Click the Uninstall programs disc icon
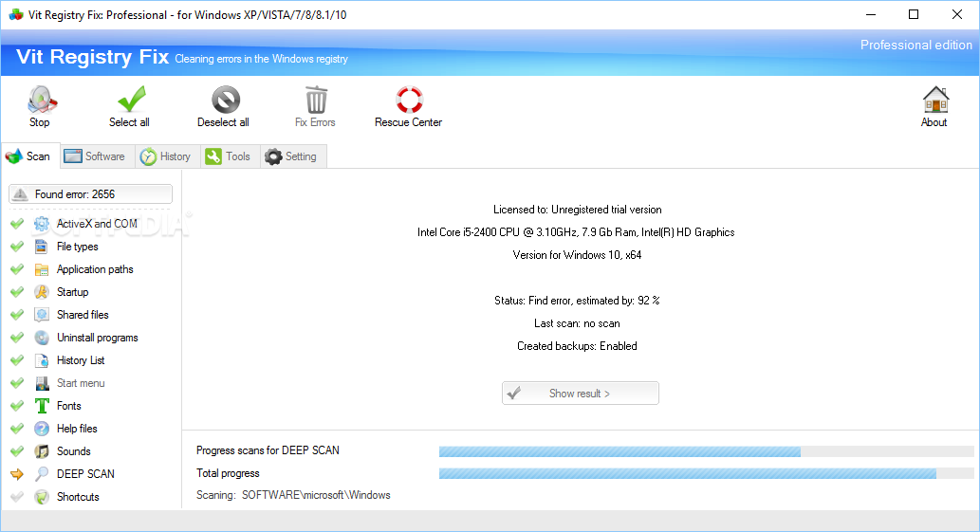 [x=41, y=338]
